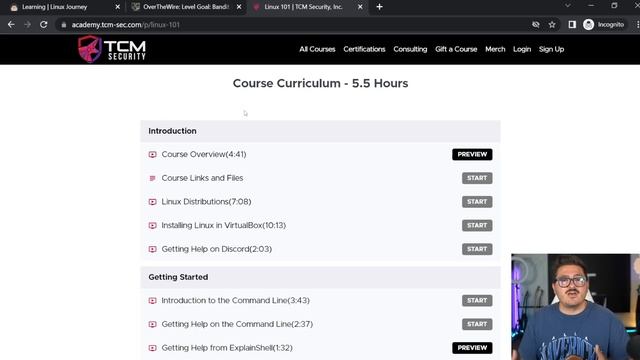Click START for Getting Help on the Command Line
The height and width of the screenshot is (360, 640).
click(477, 324)
